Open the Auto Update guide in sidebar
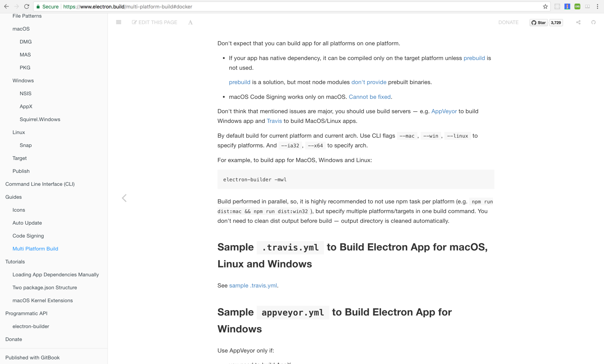This screenshot has height=364, width=604. pos(27,223)
